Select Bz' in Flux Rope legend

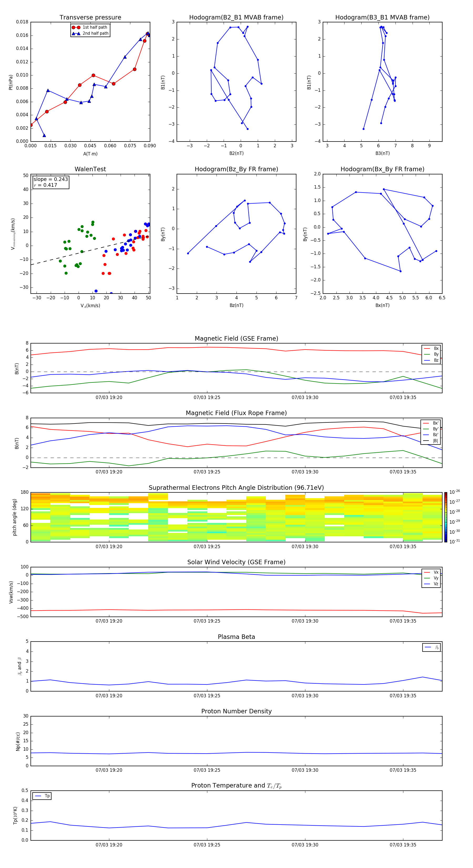coord(431,435)
